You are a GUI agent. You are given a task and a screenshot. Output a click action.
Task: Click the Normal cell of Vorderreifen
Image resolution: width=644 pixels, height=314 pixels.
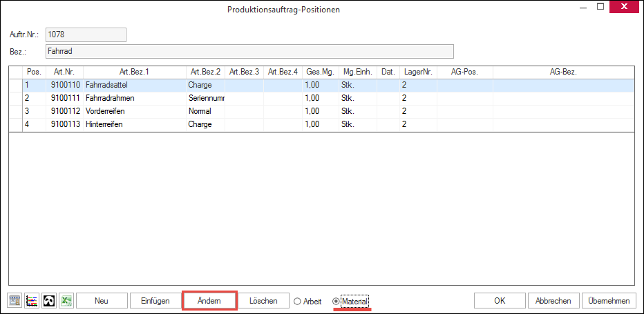coord(205,112)
